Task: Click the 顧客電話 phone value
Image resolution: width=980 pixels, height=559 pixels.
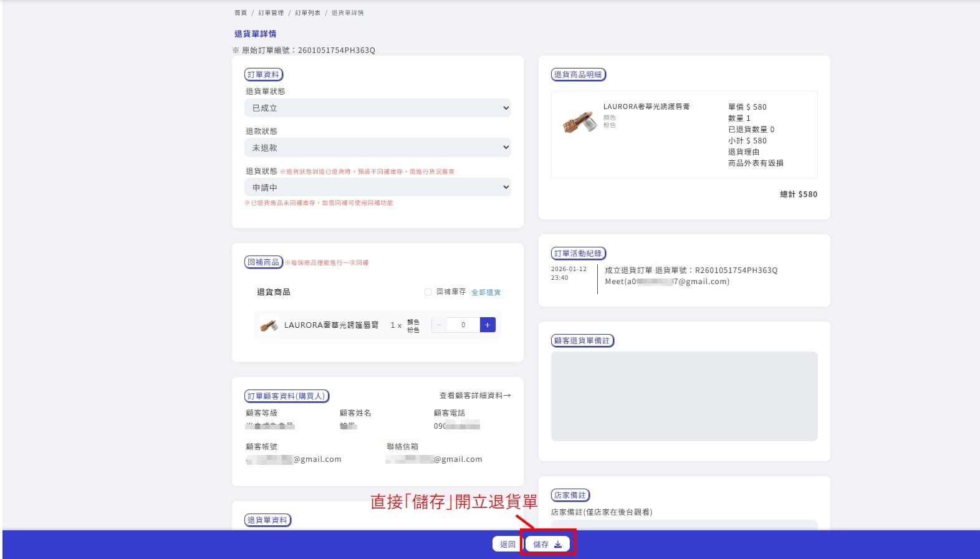Action: coord(457,426)
